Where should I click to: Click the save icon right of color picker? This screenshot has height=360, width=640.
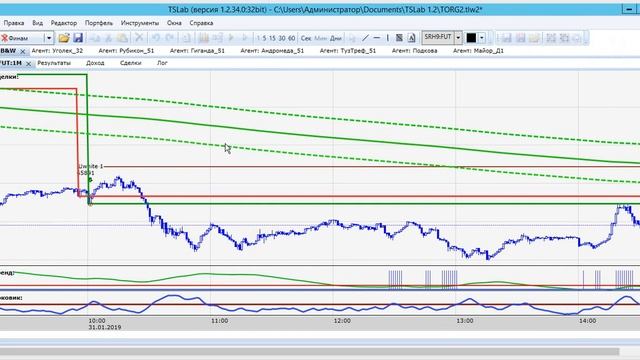pos(507,38)
